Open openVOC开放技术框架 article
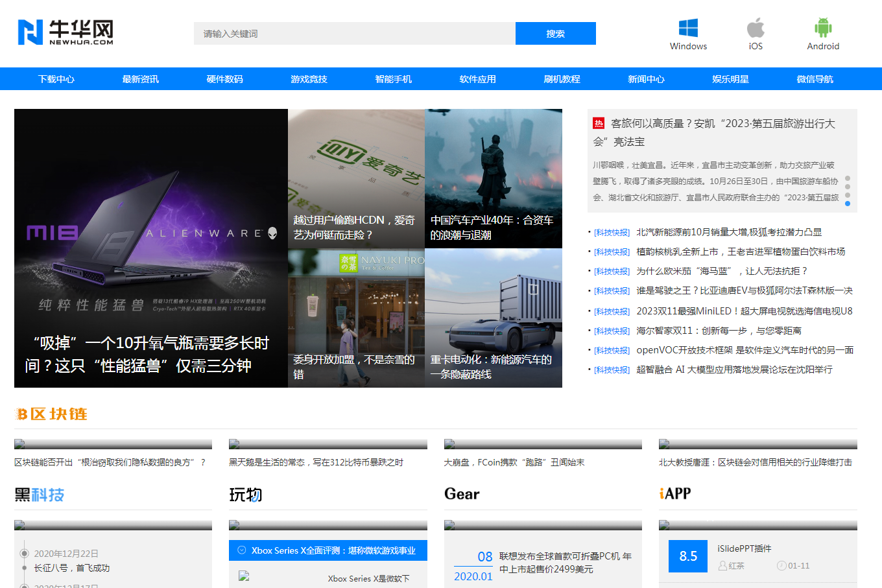The width and height of the screenshot is (882, 588). 745,350
